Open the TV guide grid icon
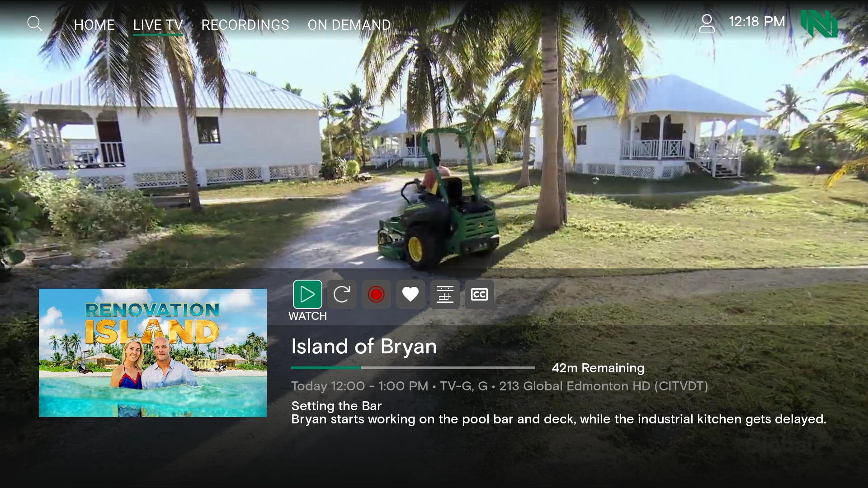This screenshot has height=488, width=868. tap(445, 294)
